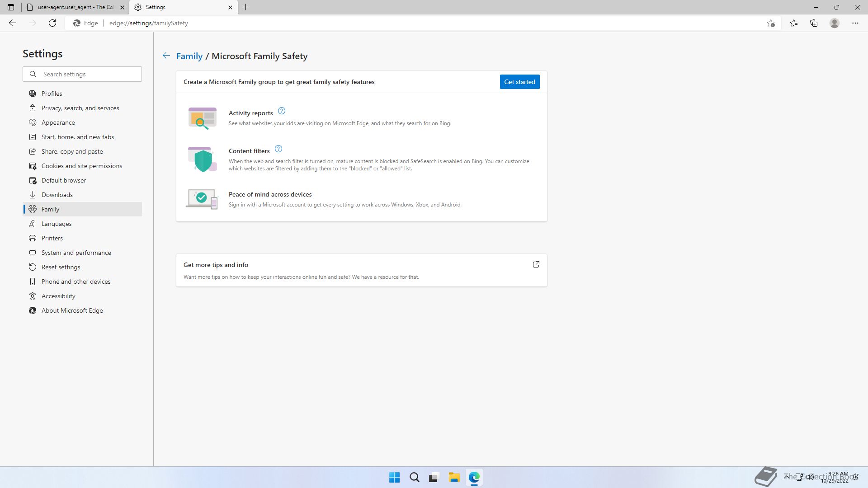Click the Family breadcrumb link
Image resolution: width=868 pixels, height=488 pixels.
[x=189, y=56]
